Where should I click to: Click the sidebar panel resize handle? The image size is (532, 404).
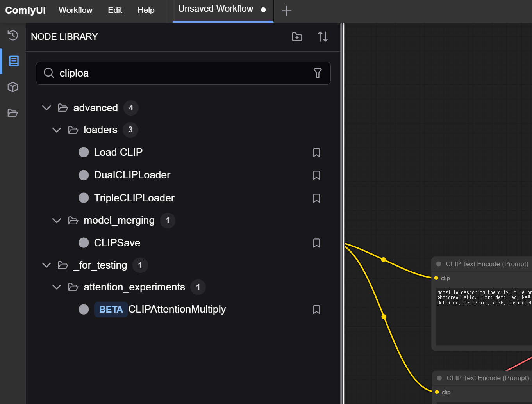[343, 213]
